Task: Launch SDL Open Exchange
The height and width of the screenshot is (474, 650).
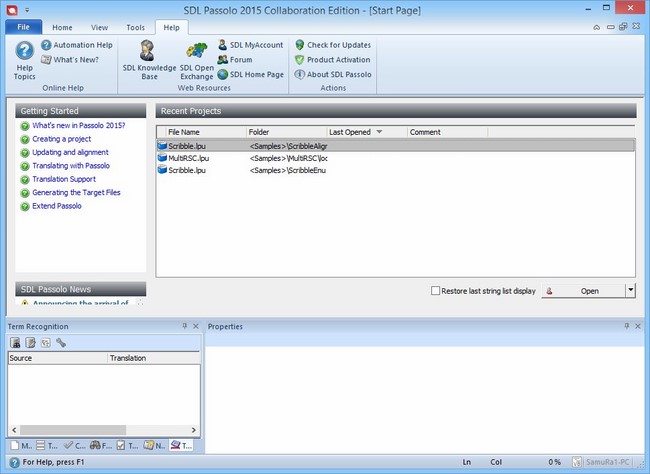Action: (x=196, y=61)
